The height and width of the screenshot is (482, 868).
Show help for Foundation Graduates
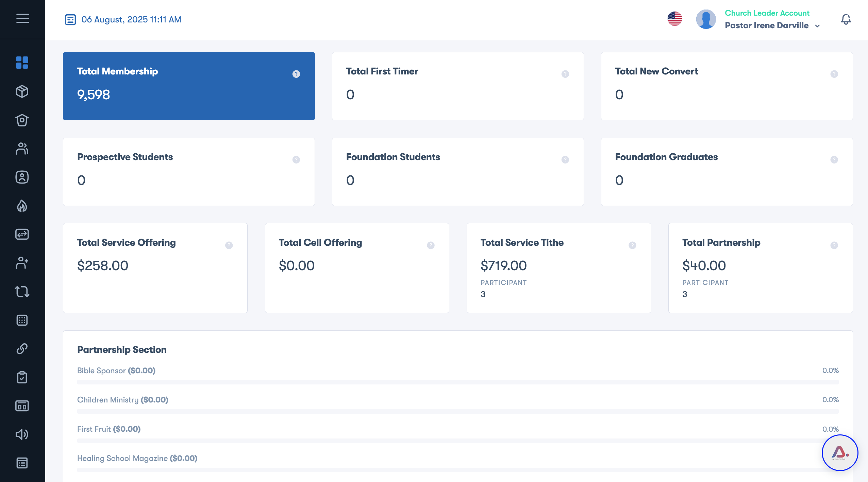click(834, 159)
